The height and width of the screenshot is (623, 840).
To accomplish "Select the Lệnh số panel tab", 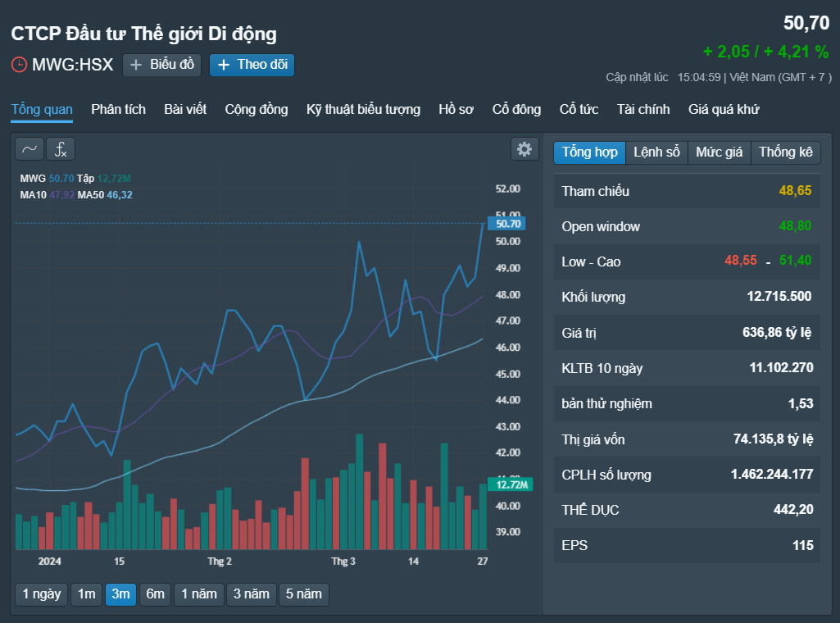I will tap(656, 152).
